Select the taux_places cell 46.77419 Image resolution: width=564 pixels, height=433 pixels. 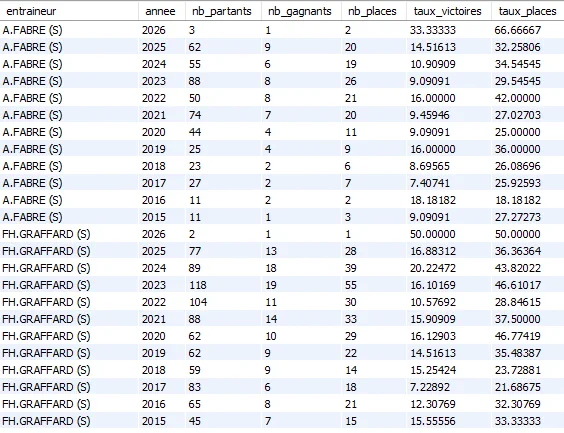(x=528, y=336)
